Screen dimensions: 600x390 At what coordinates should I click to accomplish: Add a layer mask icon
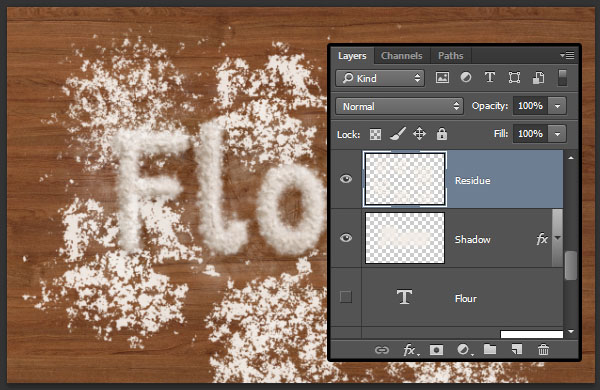pyautogui.click(x=436, y=350)
